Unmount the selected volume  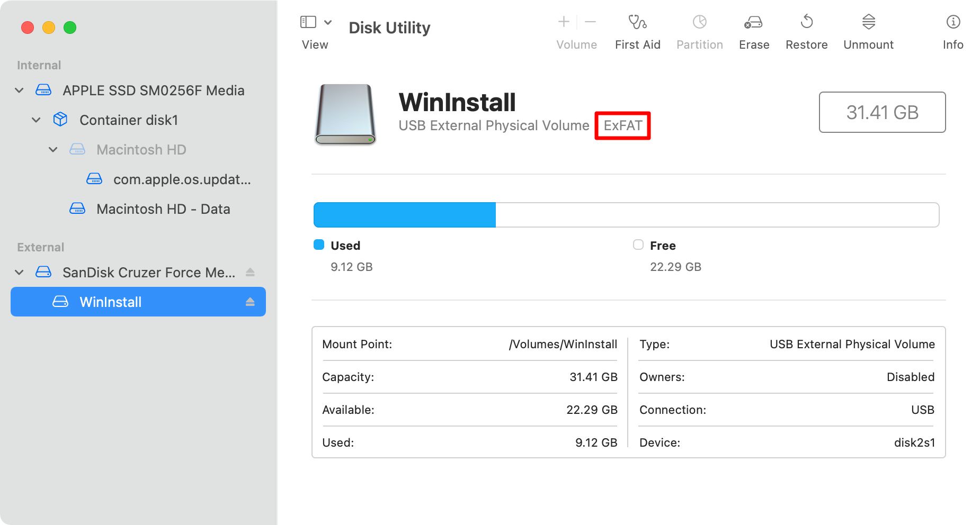pyautogui.click(x=868, y=29)
